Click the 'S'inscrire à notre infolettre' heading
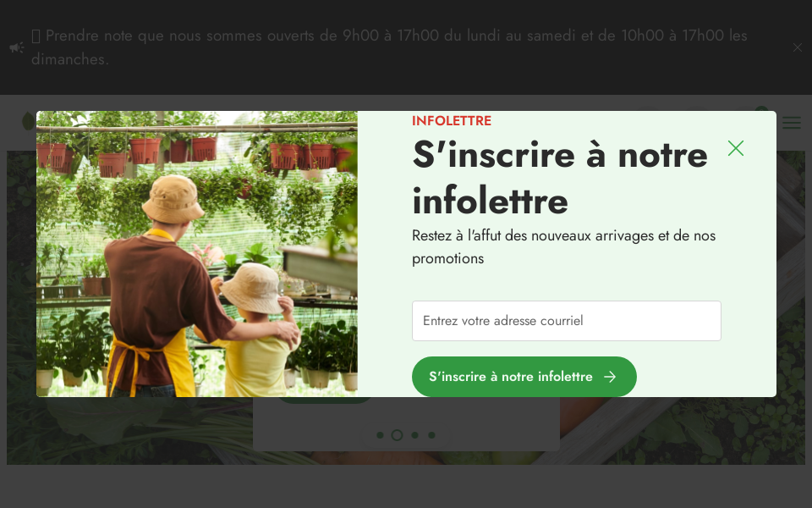 pos(560,178)
